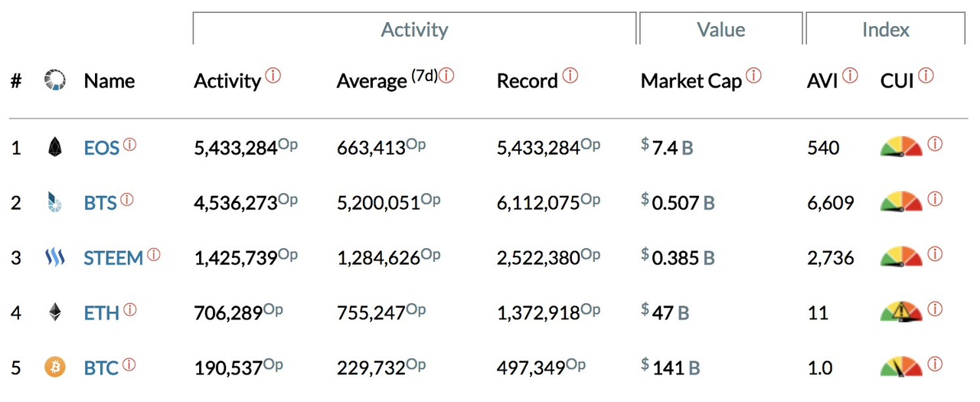Click info icon after STEEM CUI gauge
The width and height of the screenshot is (980, 402).
[935, 254]
